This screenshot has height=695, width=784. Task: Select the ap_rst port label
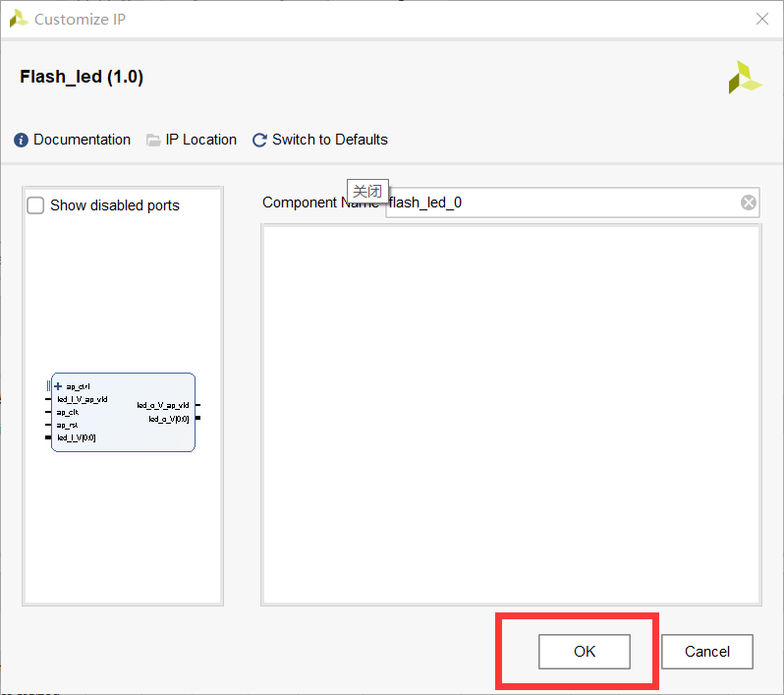67,426
